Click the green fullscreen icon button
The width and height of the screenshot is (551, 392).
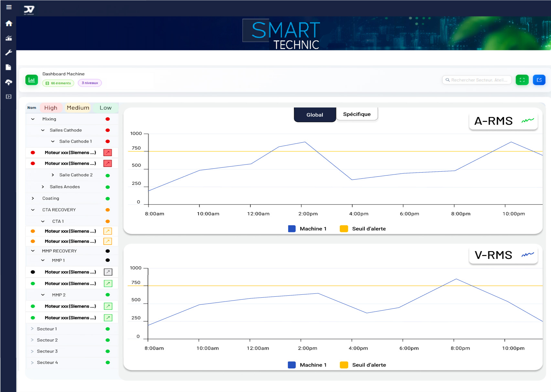[x=522, y=80]
